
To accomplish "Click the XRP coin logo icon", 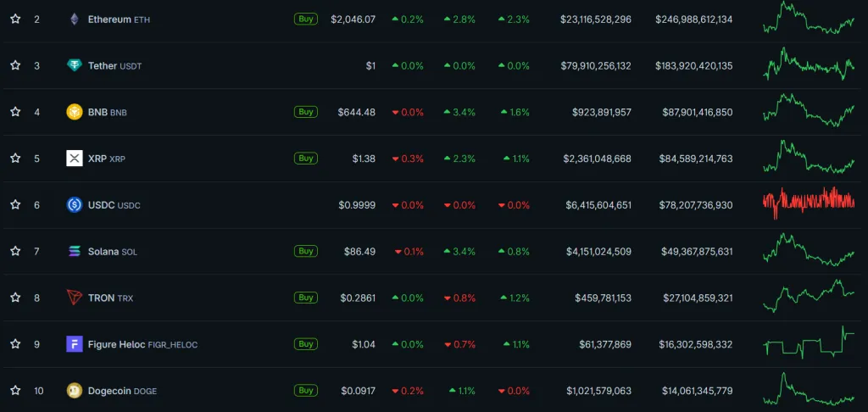I will coord(74,159).
